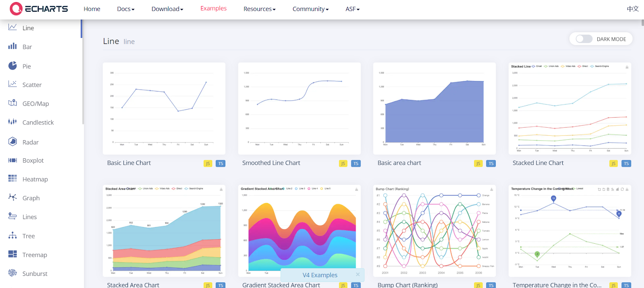Open JS version of Basic Line Chart
Image resolution: width=644 pixels, height=288 pixels.
coord(208,164)
